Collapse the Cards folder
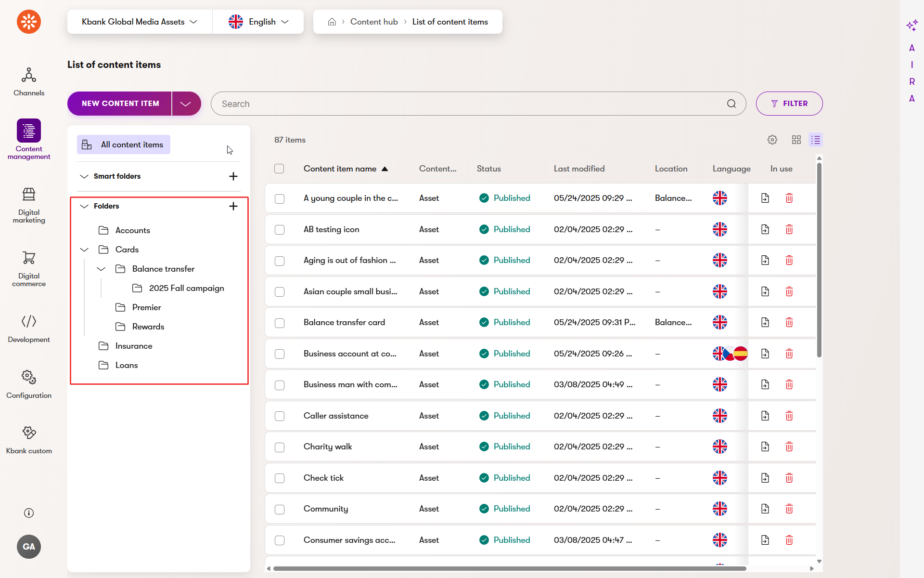 pos(84,250)
